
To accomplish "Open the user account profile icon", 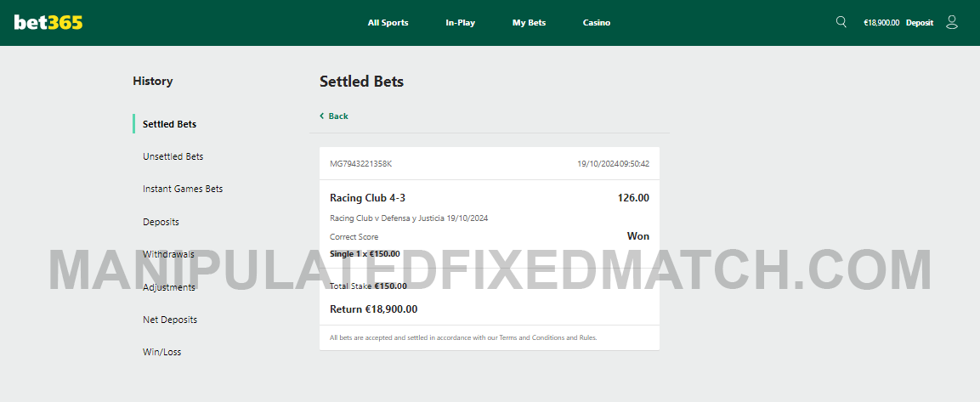I will click(x=951, y=22).
